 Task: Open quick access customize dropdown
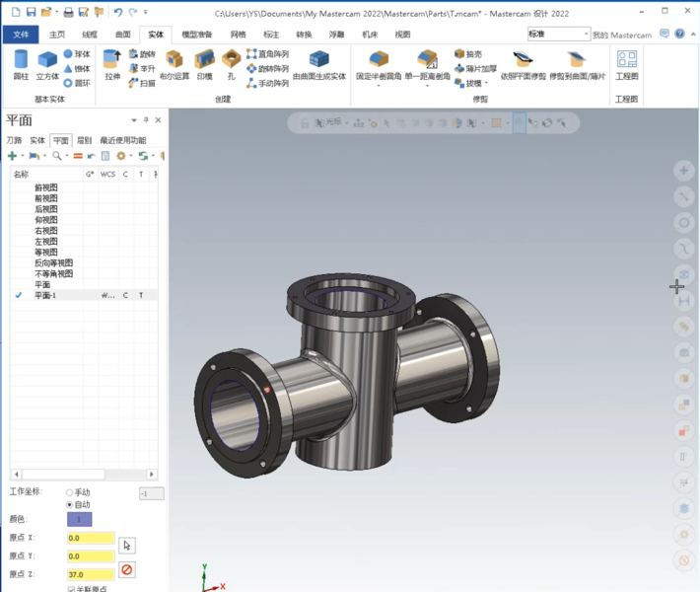(146, 12)
